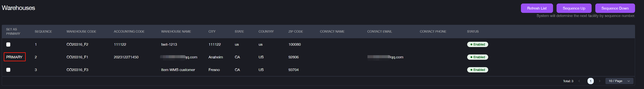The width and height of the screenshot is (644, 89).
Task: Click the Sequence column header
Action: (43, 32)
